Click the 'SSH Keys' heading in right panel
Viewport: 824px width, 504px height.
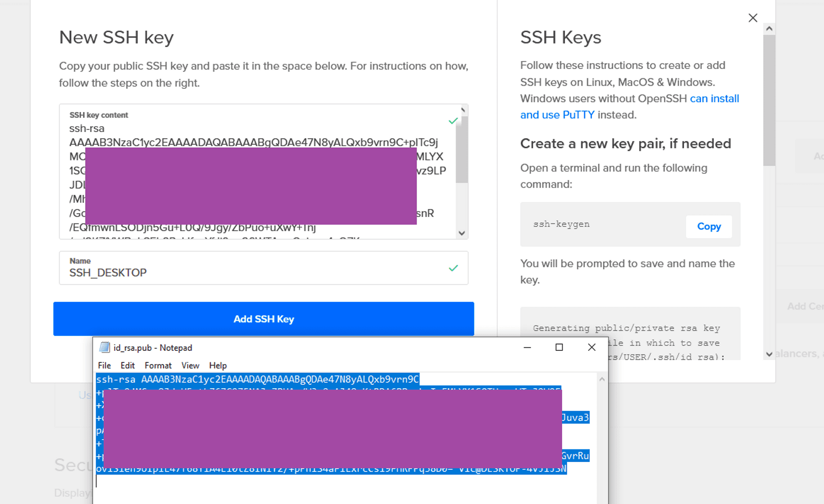[560, 37]
